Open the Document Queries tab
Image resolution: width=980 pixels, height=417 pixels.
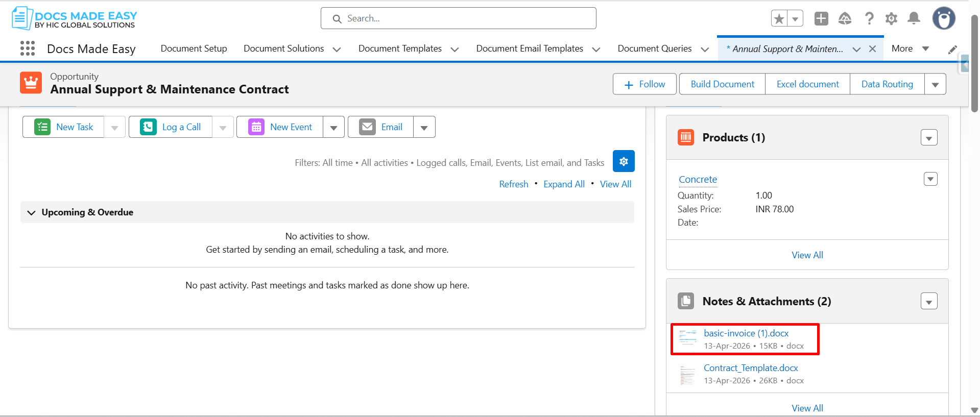click(655, 48)
